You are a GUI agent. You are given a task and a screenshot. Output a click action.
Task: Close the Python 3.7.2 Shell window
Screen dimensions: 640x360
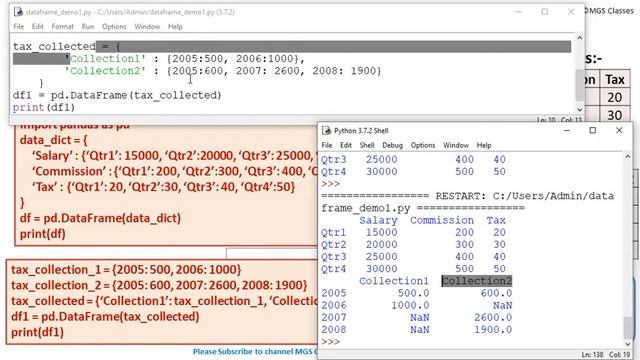[x=619, y=131]
